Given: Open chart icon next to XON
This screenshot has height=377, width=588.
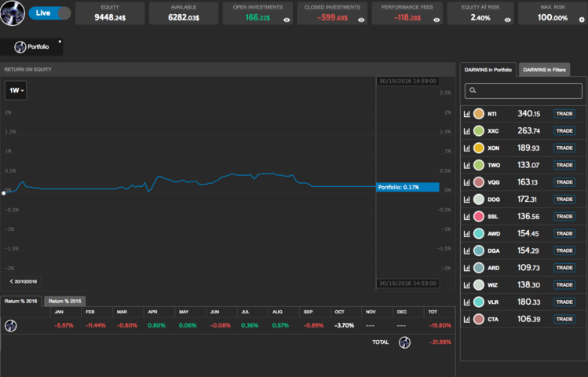Looking at the screenshot, I should (x=466, y=148).
